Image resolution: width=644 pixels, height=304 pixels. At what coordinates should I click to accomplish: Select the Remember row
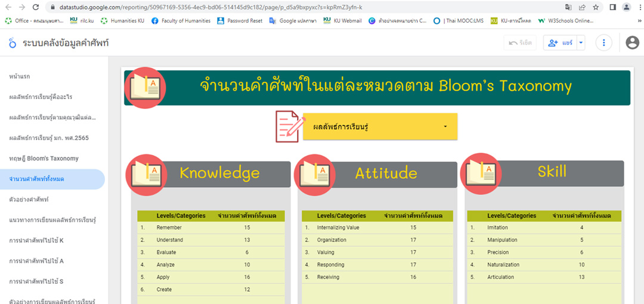pos(210,228)
